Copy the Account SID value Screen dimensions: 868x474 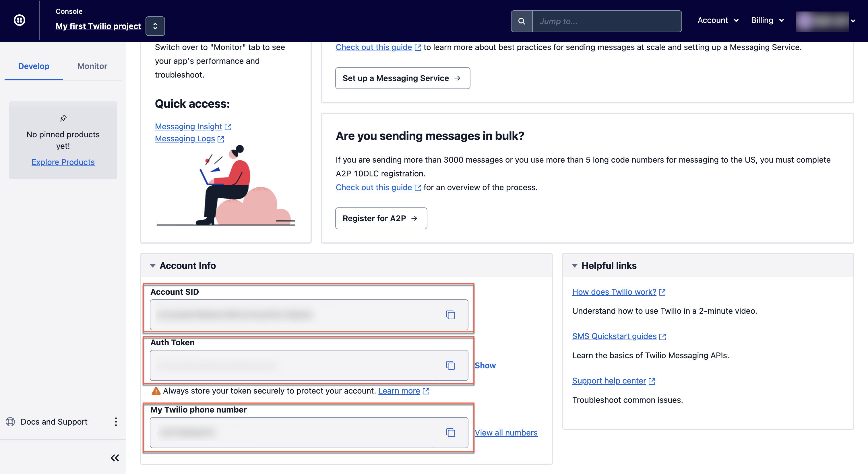[x=451, y=315]
